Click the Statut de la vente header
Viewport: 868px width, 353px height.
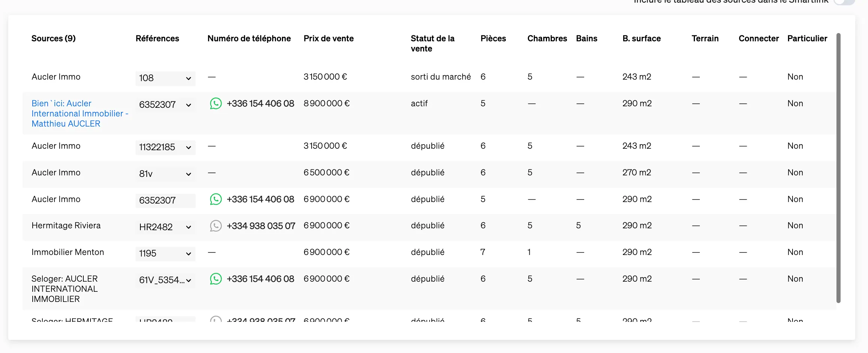[432, 44]
